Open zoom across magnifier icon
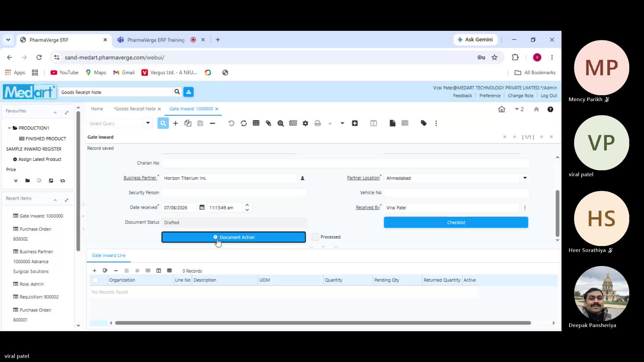 pos(281,123)
